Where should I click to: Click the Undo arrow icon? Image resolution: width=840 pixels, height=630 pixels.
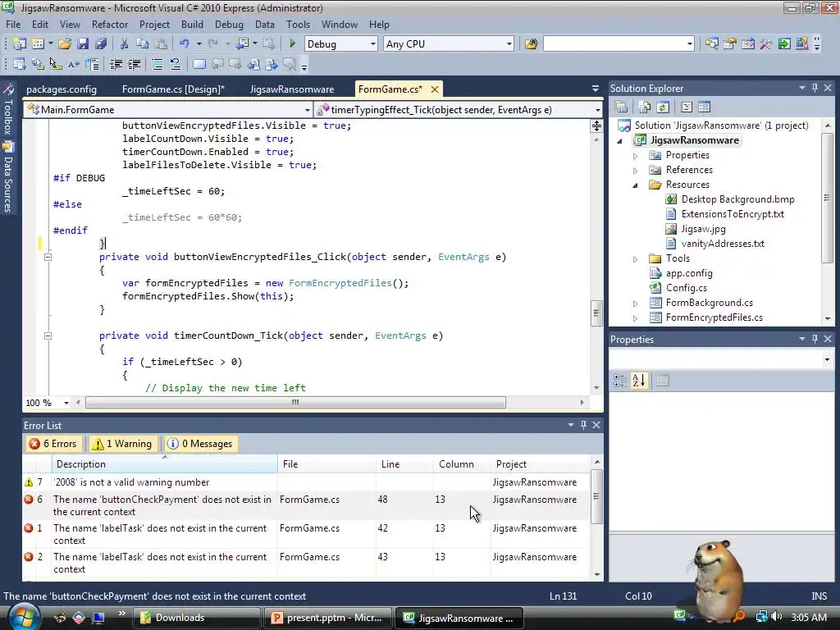coord(185,44)
